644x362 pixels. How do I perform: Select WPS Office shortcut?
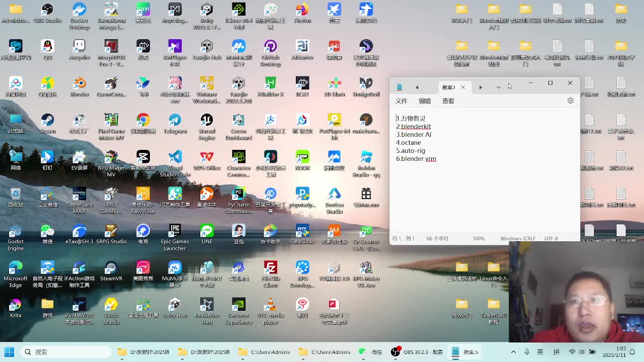(x=207, y=160)
